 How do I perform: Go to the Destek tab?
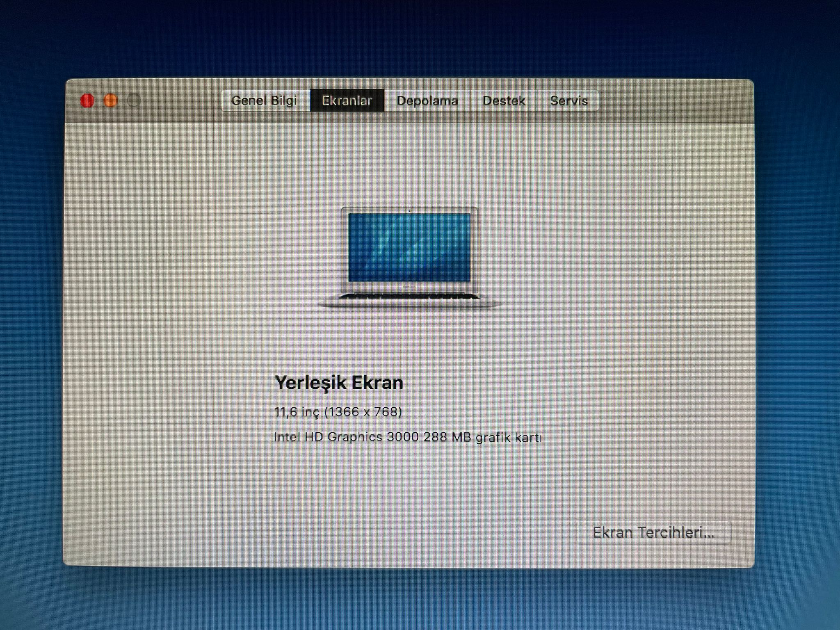[x=504, y=101]
